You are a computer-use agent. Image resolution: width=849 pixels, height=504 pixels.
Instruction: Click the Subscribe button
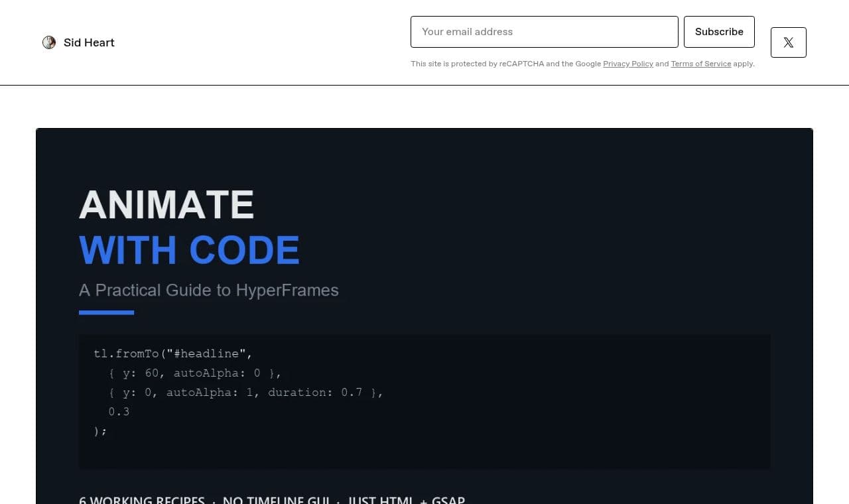[719, 32]
